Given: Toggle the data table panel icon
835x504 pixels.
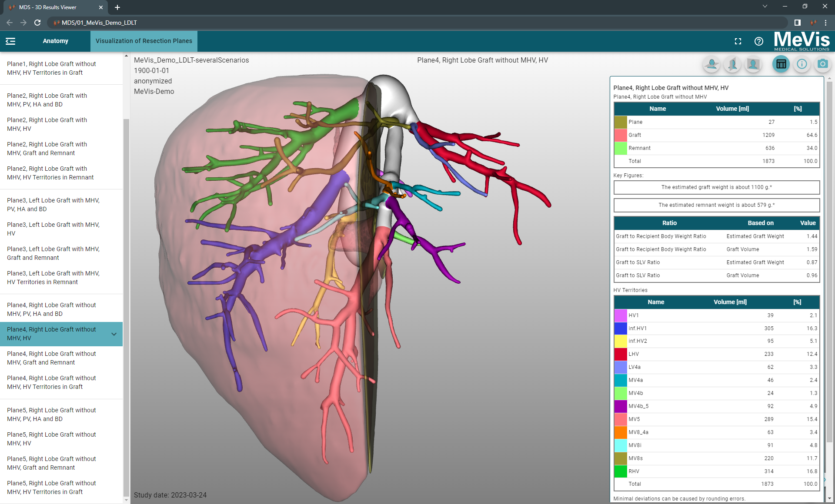Looking at the screenshot, I should click(x=781, y=64).
